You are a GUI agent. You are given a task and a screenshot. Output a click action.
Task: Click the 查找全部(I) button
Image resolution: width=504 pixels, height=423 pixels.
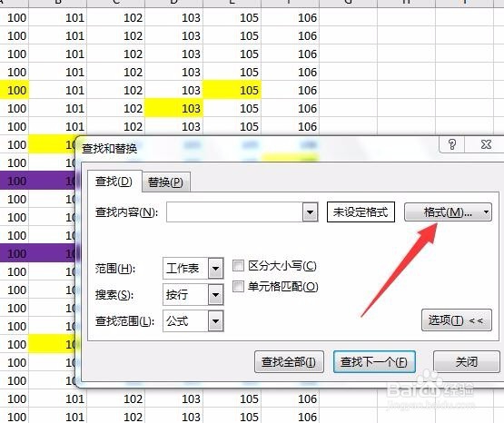(289, 362)
